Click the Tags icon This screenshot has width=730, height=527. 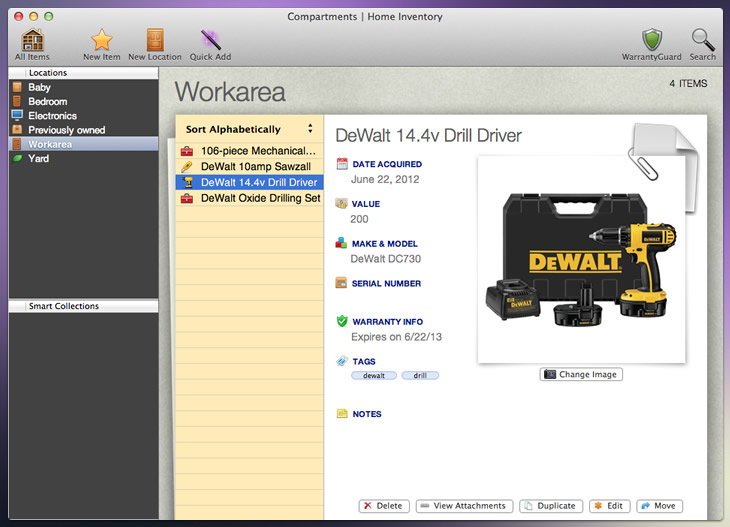342,361
